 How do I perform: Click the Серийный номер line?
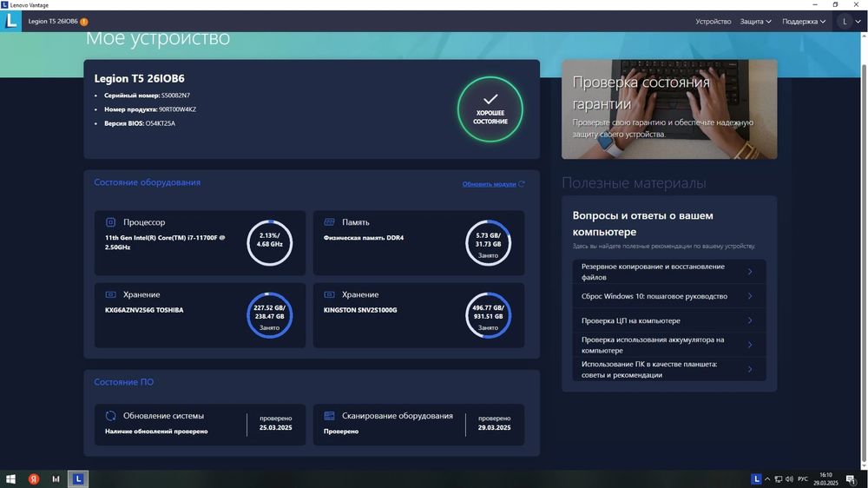point(147,96)
